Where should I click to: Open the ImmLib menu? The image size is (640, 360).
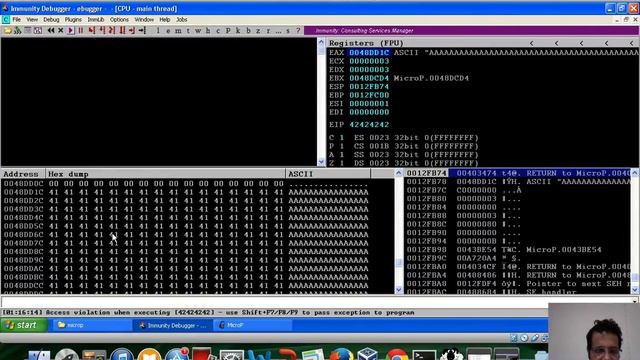tap(96, 20)
